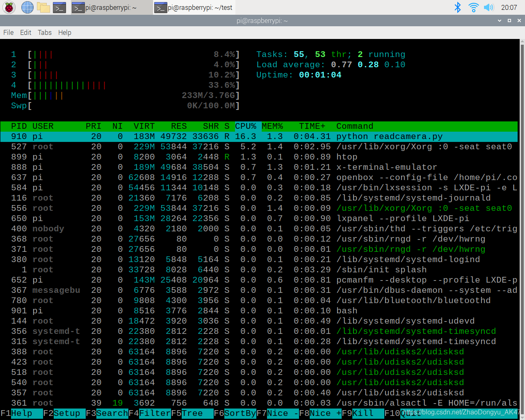Viewport: 525px width, 420px height.
Task: Launch the terminal from the taskbar
Action: pos(60,7)
